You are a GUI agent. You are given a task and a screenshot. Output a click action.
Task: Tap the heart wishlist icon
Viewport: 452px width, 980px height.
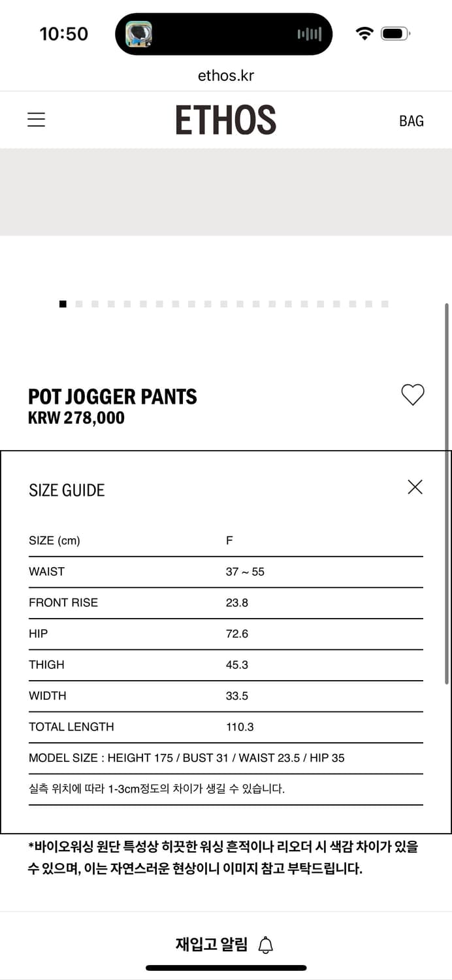(412, 395)
